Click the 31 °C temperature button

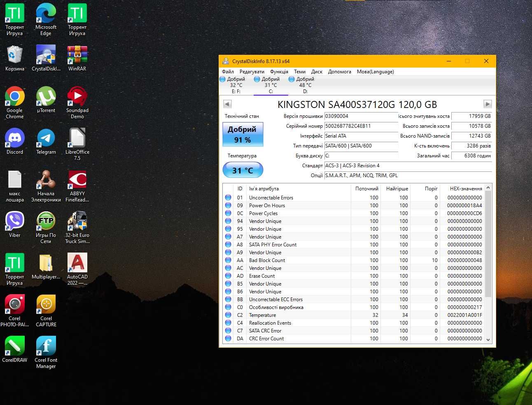[x=243, y=170]
